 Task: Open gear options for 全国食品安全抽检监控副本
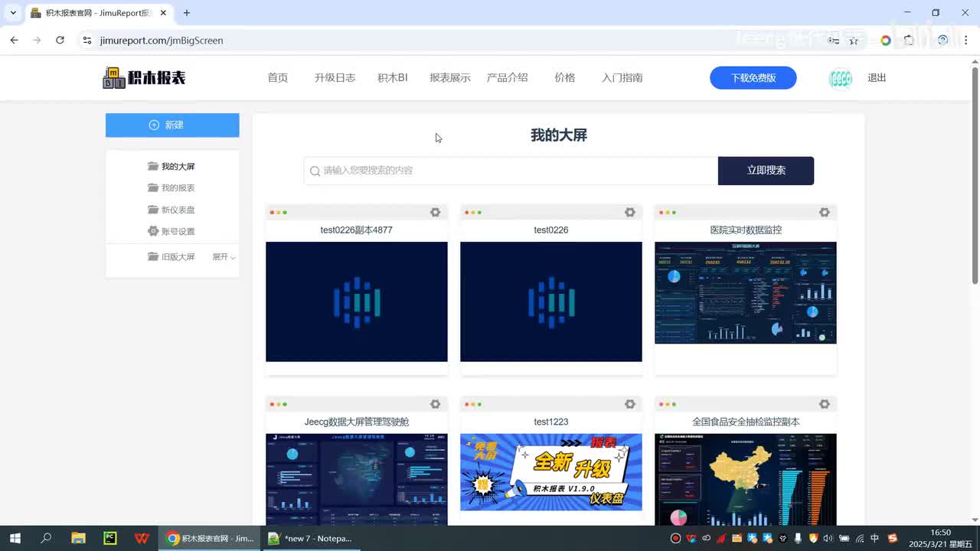(824, 404)
